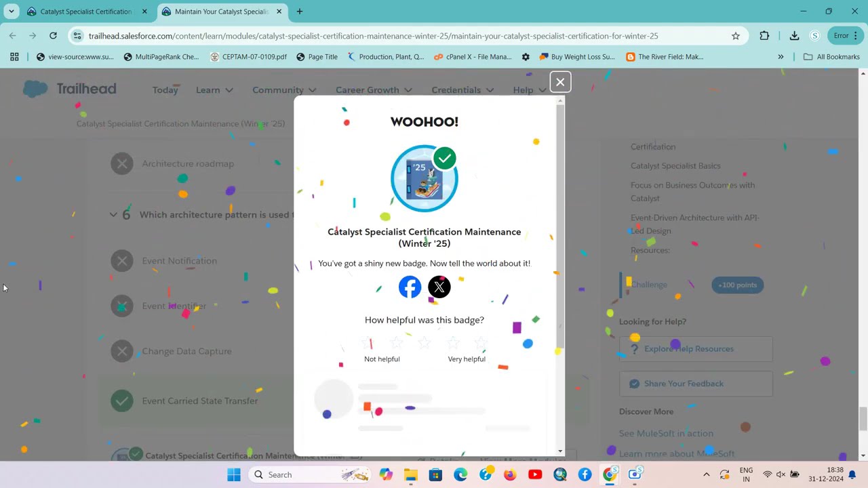Open browser downloads panel

coord(794,36)
